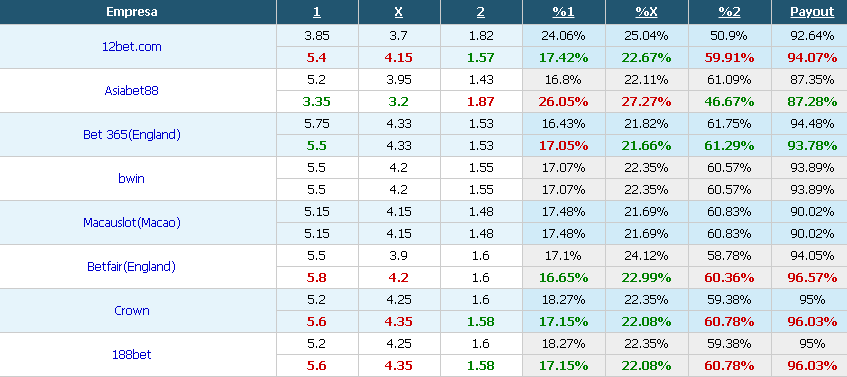
Task: Sort by the 2 column header
Action: coord(481,12)
